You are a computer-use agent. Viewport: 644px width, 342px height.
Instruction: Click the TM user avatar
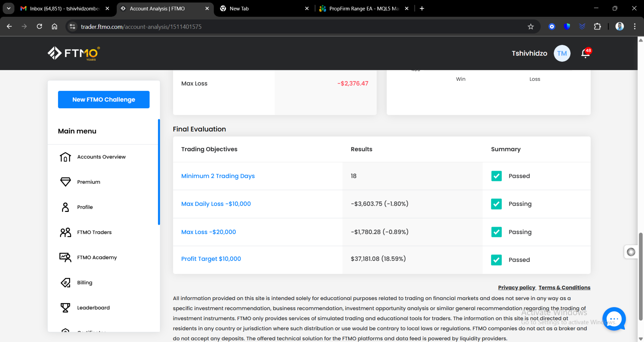pyautogui.click(x=562, y=53)
